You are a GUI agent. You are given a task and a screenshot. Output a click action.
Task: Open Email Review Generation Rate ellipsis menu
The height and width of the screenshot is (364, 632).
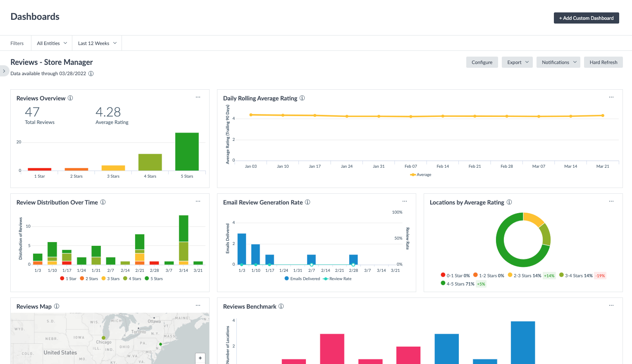coord(405,201)
